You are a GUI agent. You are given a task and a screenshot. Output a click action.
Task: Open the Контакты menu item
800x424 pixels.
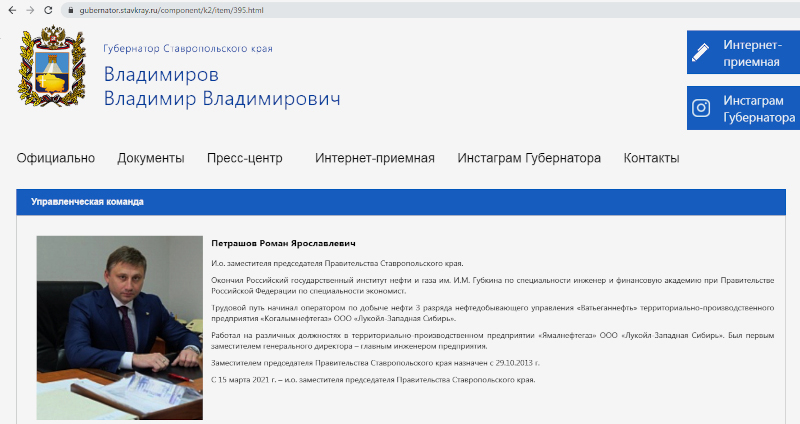(x=651, y=158)
